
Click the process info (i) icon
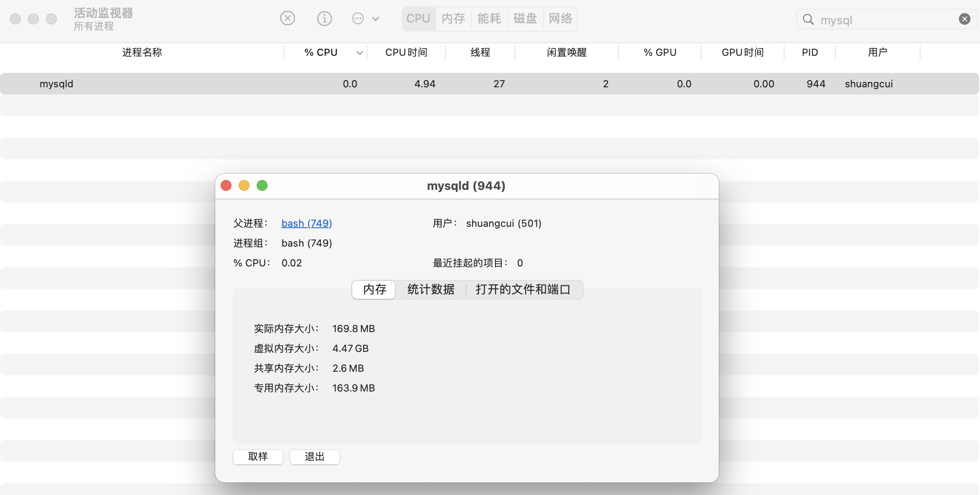tap(324, 18)
